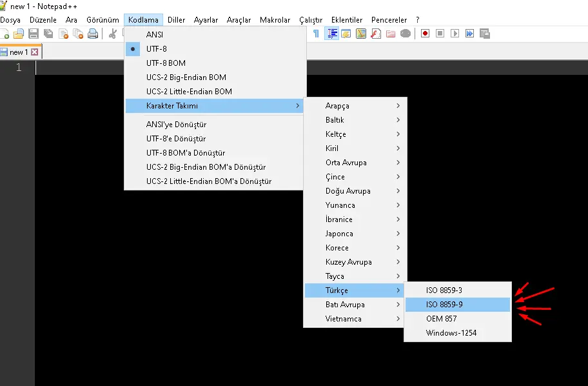Viewport: 588px width, 386px height.
Task: Close current document via toolbar icon
Action: click(63, 34)
